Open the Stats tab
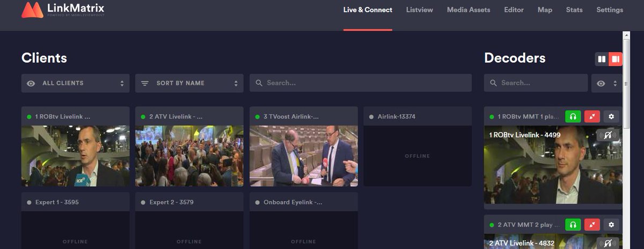 tap(574, 10)
